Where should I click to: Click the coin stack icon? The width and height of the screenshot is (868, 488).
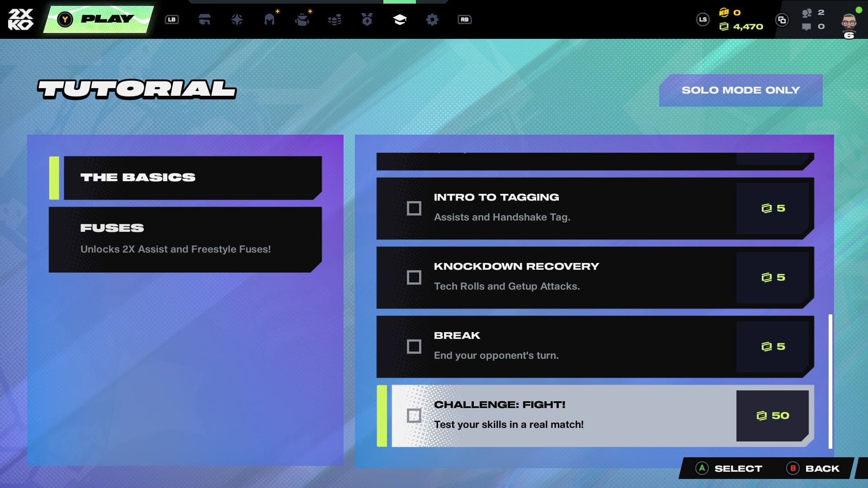[x=335, y=19]
